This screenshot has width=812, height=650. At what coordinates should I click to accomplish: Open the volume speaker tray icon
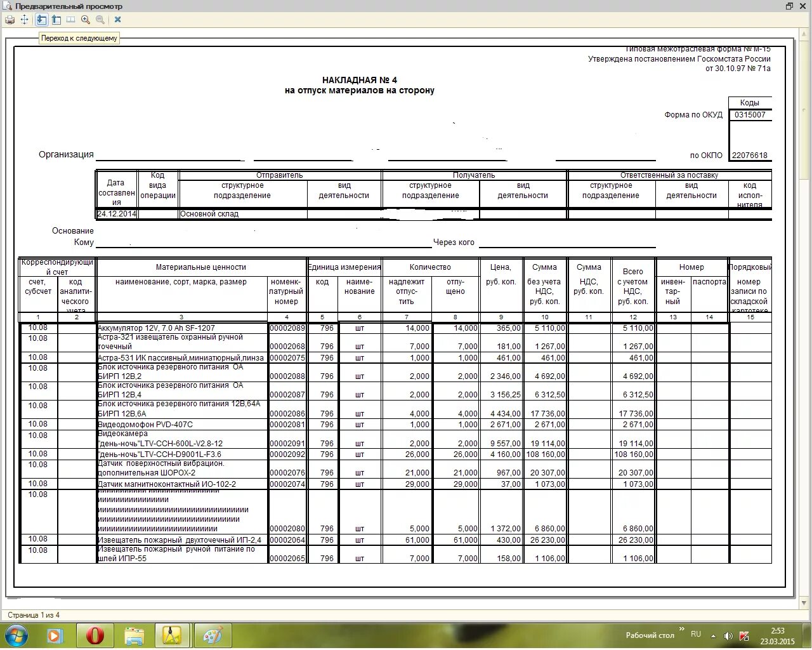tap(728, 635)
